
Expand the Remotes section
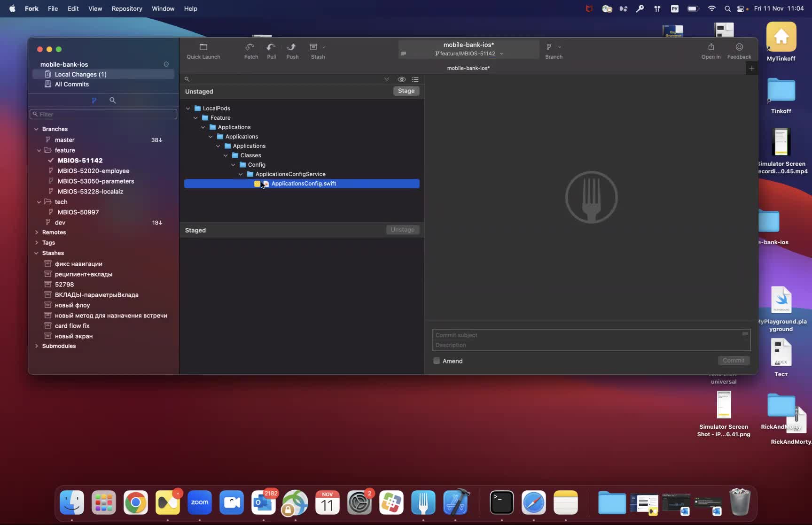coord(36,232)
